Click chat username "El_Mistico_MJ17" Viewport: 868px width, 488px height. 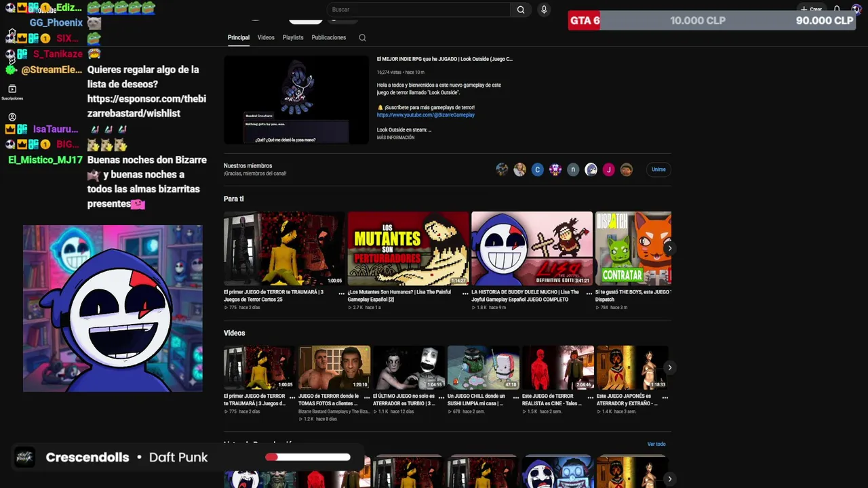[45, 161]
